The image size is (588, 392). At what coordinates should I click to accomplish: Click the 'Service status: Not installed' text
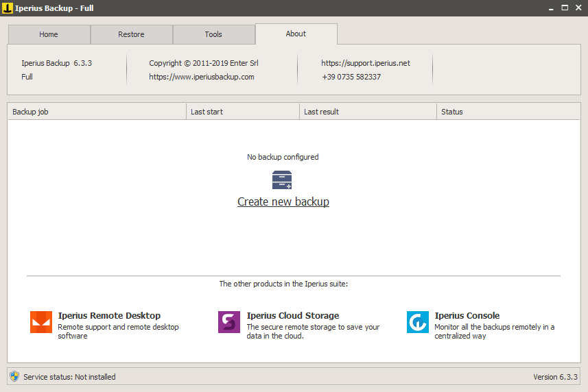click(x=69, y=377)
